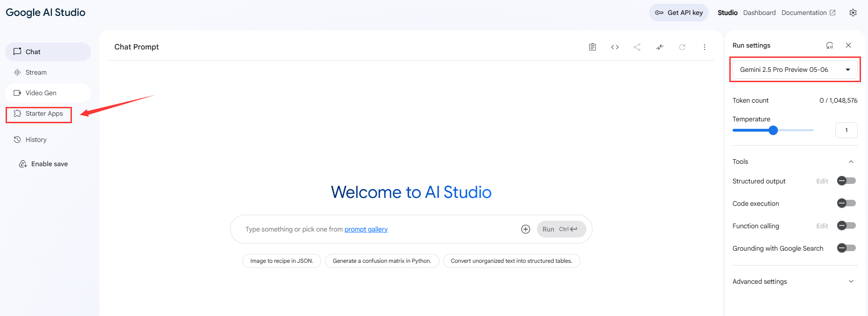
Task: Collapse the Tools section chevron
Action: click(851, 162)
